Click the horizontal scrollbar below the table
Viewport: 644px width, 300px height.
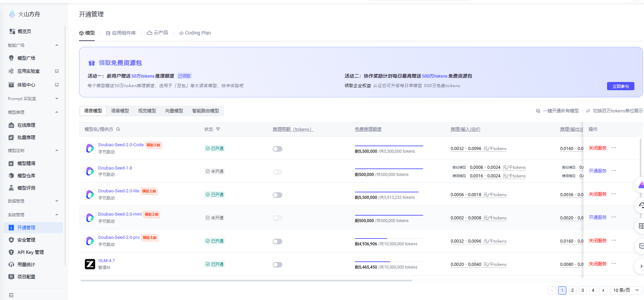246,281
